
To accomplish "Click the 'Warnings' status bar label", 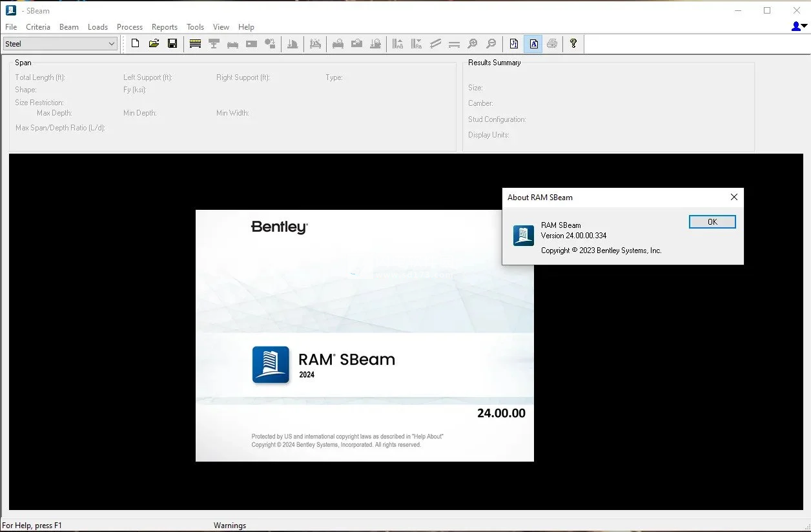I will point(230,526).
